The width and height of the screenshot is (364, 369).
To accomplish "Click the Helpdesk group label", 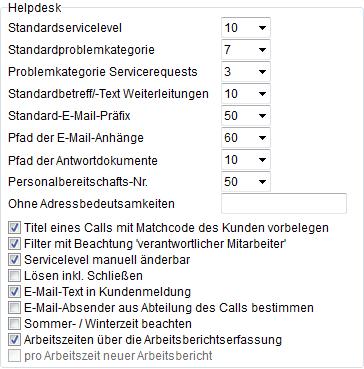I will point(35,8).
